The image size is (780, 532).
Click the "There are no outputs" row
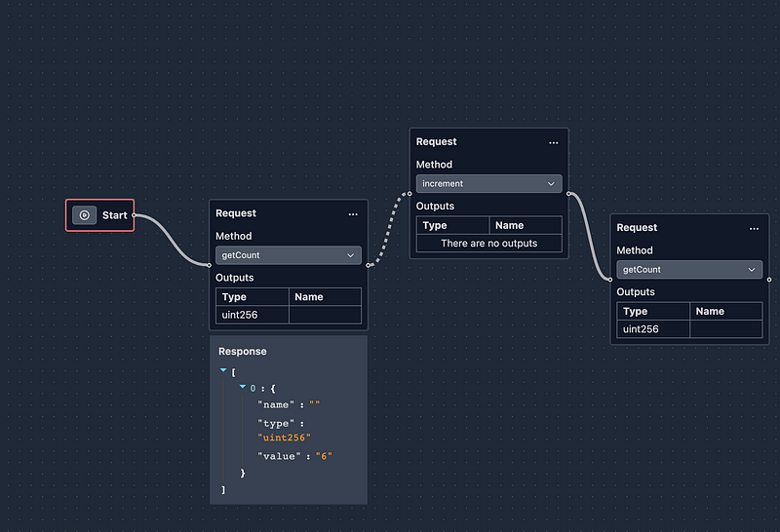pyautogui.click(x=489, y=244)
